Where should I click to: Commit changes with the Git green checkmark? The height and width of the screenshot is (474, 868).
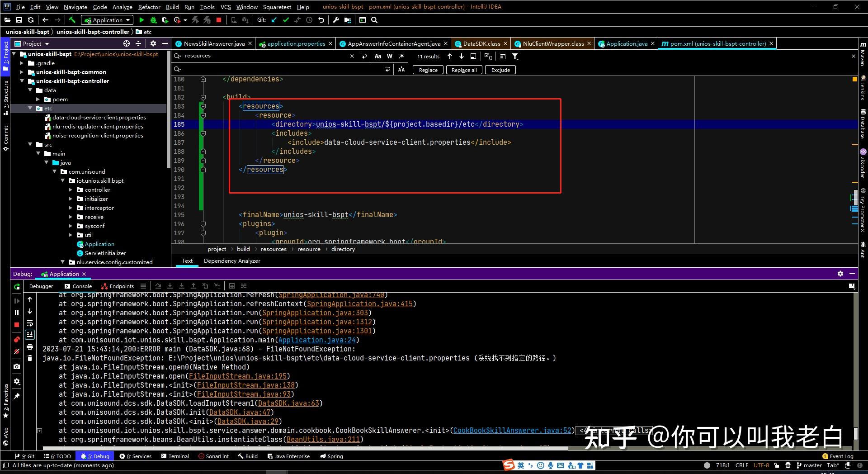pyautogui.click(x=286, y=20)
